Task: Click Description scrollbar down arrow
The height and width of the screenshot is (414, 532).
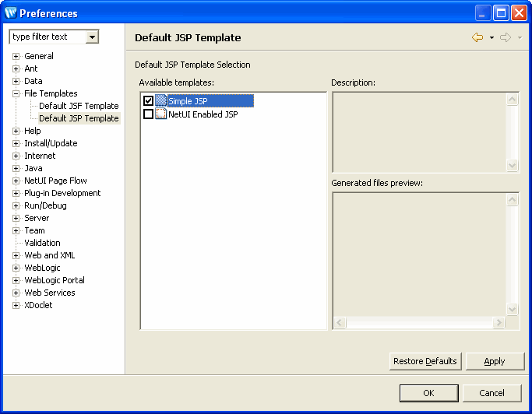Action: click(x=512, y=166)
